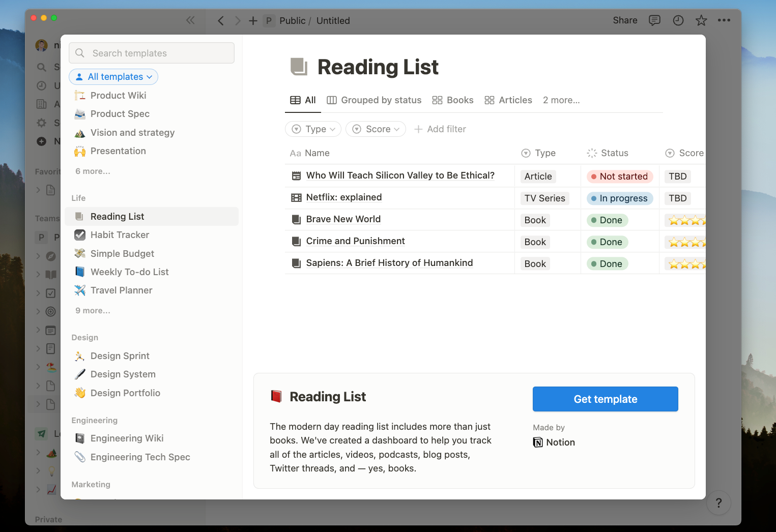776x532 pixels.
Task: Open 'Crime and Punishment' row
Action: [356, 241]
